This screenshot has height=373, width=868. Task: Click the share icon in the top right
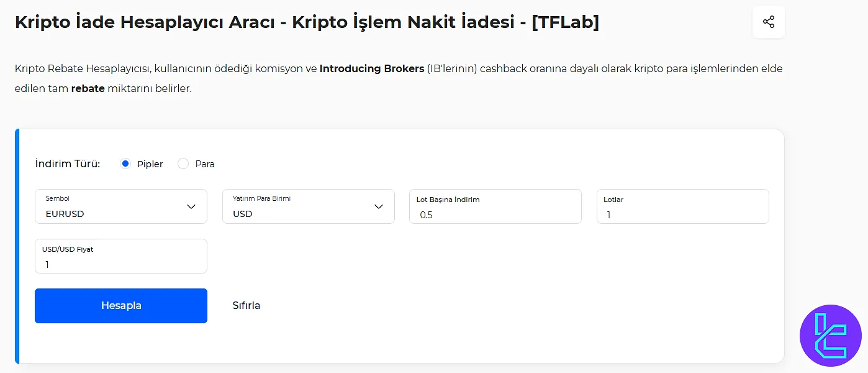pyautogui.click(x=768, y=21)
